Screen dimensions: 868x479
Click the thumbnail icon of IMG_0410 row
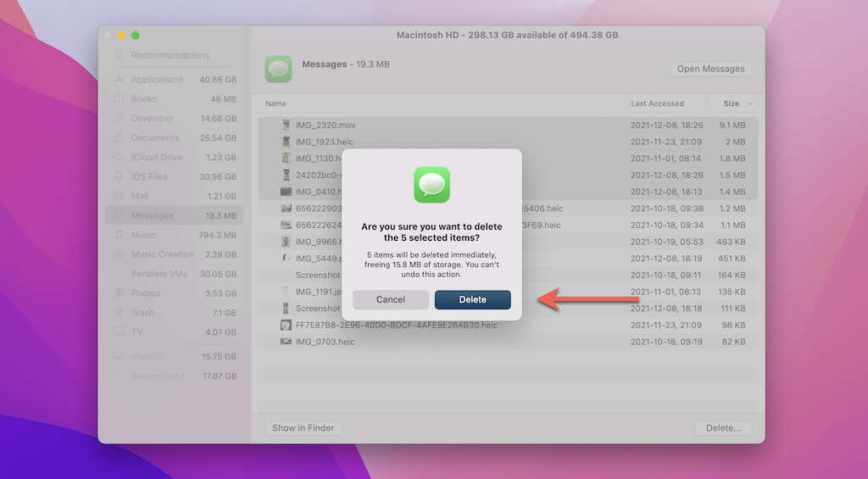(x=286, y=192)
